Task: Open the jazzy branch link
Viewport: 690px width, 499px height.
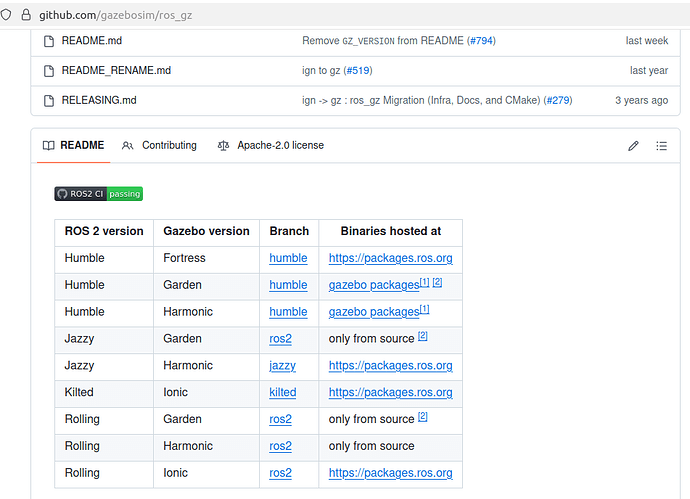Action: tap(283, 366)
